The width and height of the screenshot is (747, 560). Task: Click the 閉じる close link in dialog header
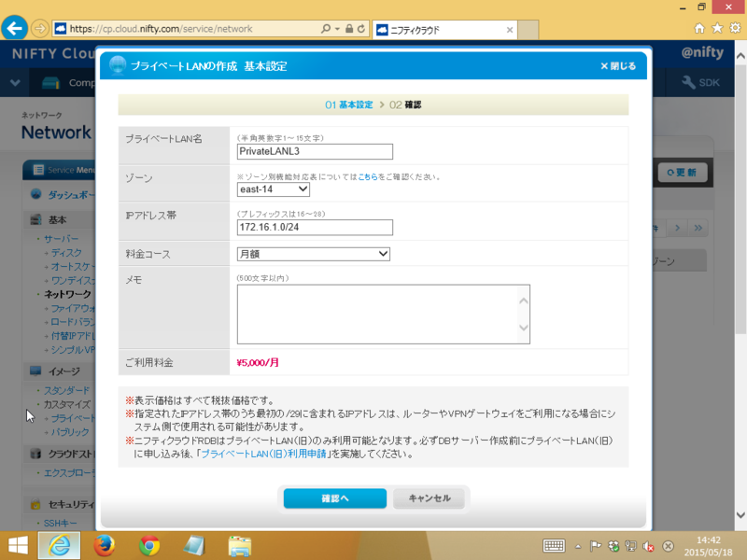tap(618, 65)
